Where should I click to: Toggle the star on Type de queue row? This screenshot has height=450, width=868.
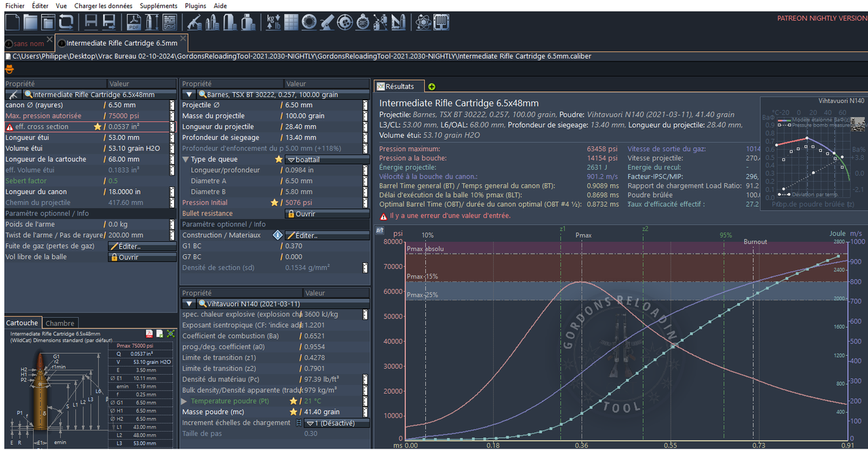click(x=278, y=159)
